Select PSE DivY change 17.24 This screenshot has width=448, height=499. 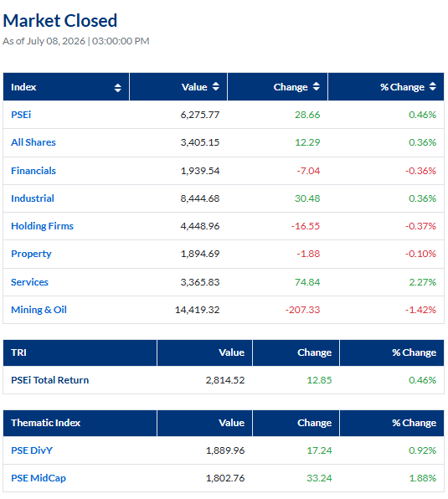tap(319, 450)
